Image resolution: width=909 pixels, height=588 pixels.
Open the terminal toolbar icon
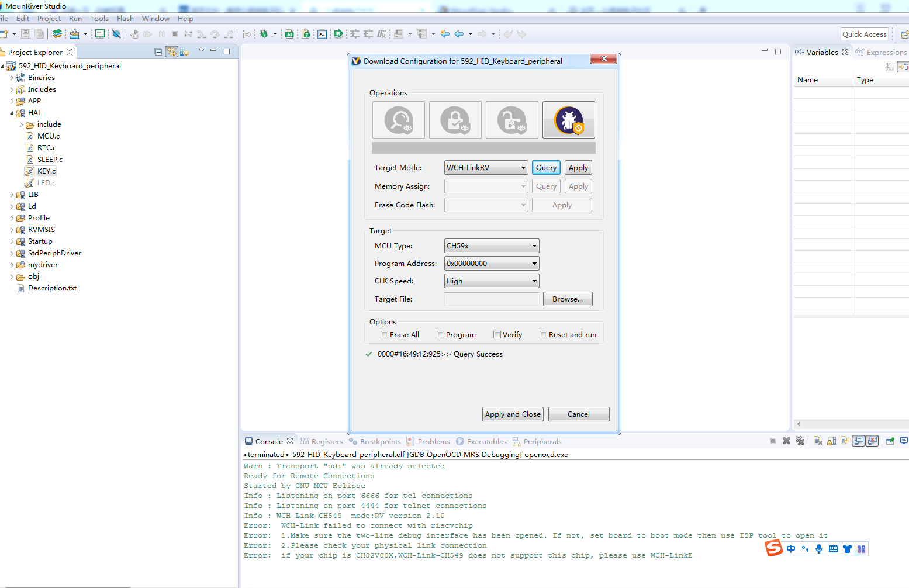coord(322,34)
